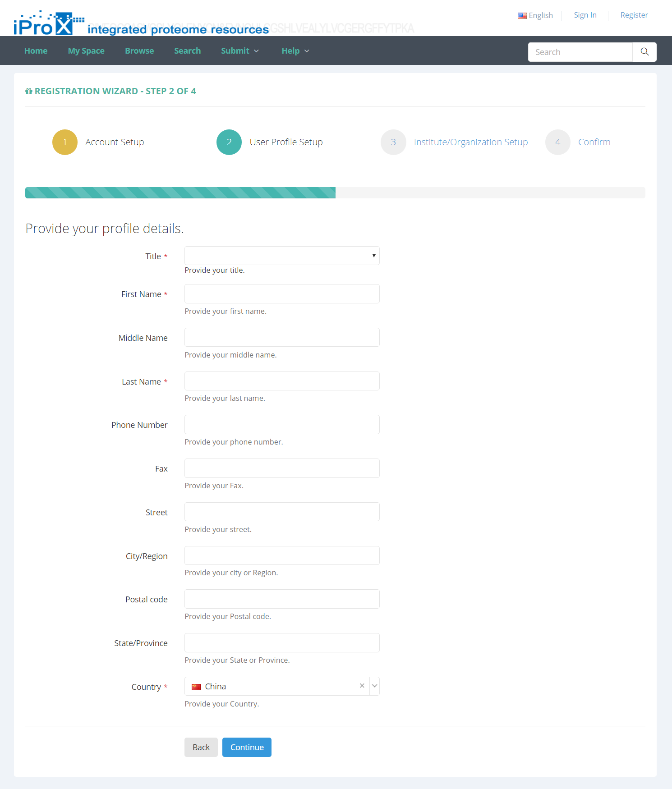Clear the China country selection with X
Viewport: 672px width, 789px height.
[362, 686]
